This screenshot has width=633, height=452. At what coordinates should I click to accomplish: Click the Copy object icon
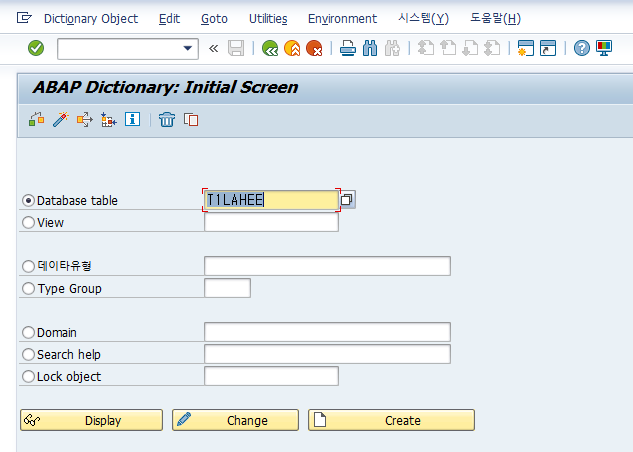tap(191, 120)
